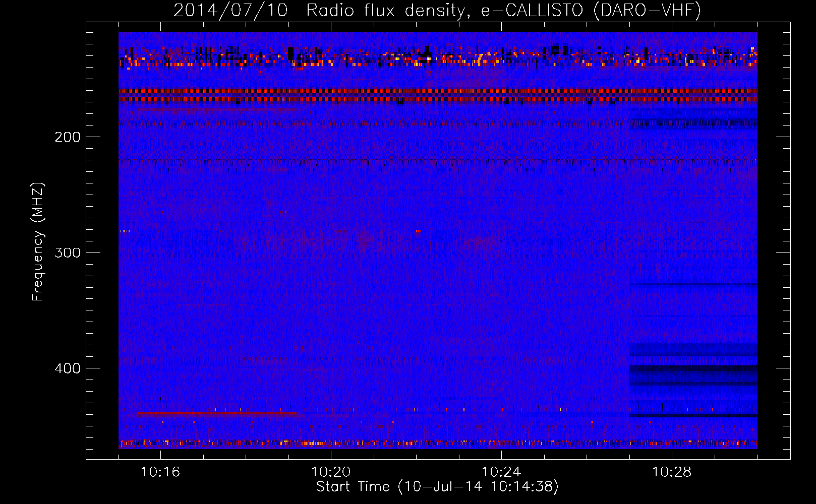Viewport: 816px width, 504px height.
Task: Click the 10:24 time tick label
Action: pos(501,472)
